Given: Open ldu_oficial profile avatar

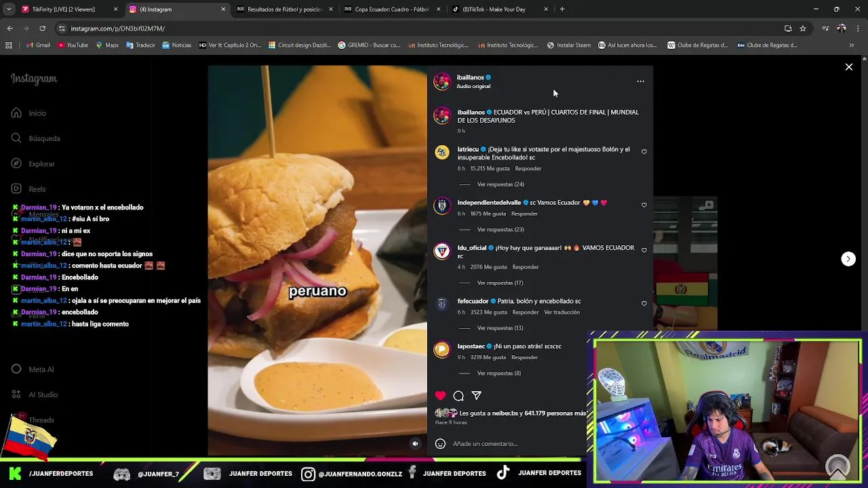Looking at the screenshot, I should coord(442,251).
